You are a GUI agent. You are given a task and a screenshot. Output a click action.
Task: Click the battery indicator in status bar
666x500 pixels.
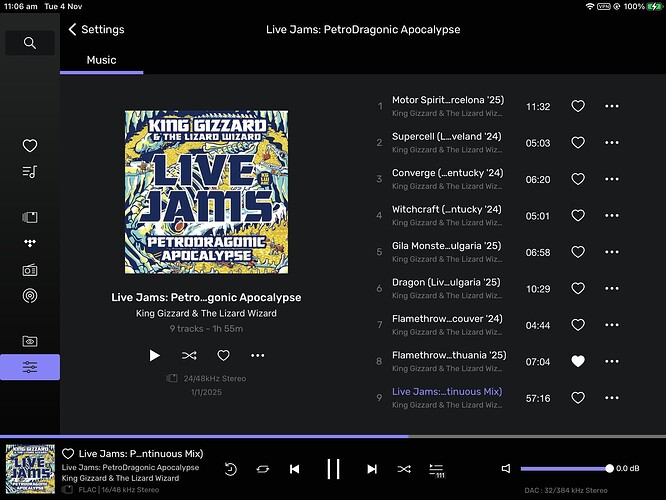(x=654, y=6)
